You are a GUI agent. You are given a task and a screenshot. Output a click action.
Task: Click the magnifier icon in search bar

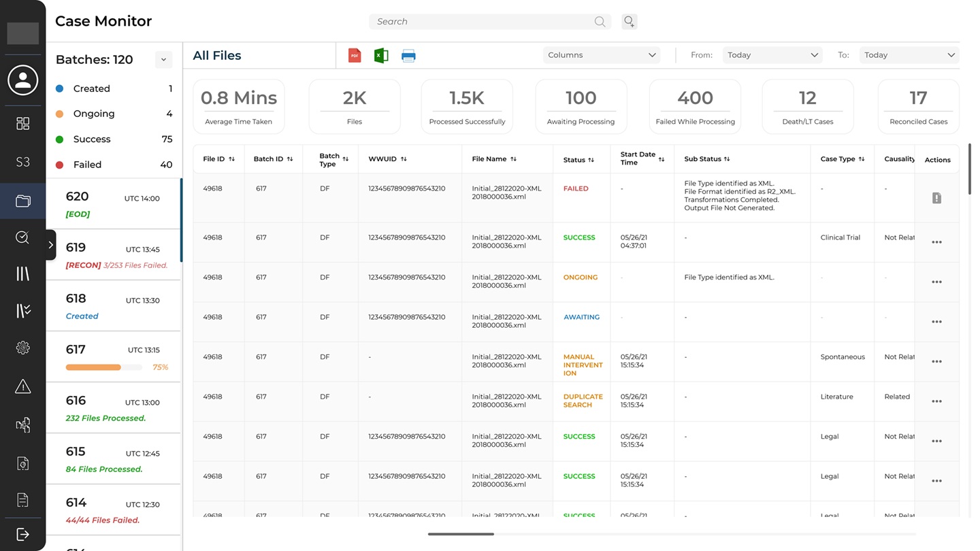(x=600, y=22)
